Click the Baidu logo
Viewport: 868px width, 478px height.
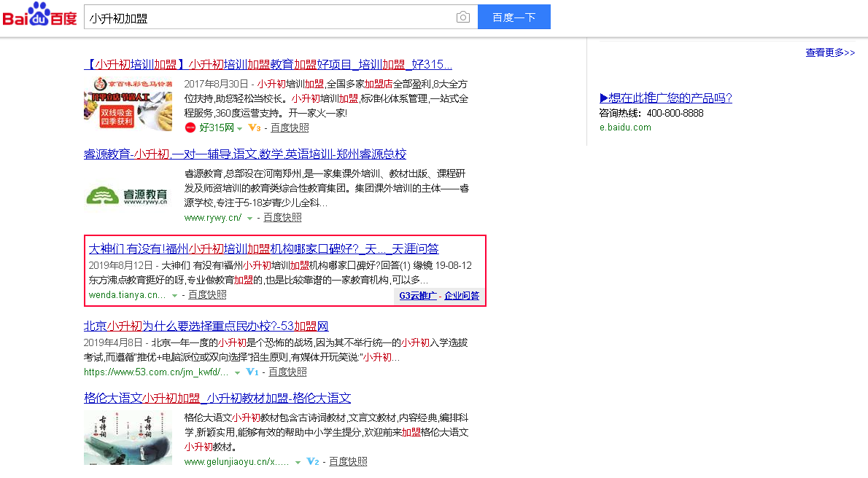[40, 15]
